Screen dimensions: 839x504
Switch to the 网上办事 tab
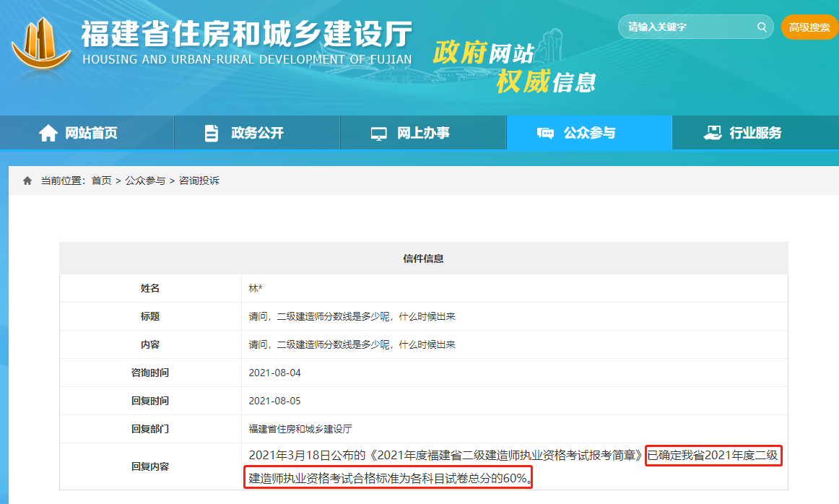pos(423,133)
